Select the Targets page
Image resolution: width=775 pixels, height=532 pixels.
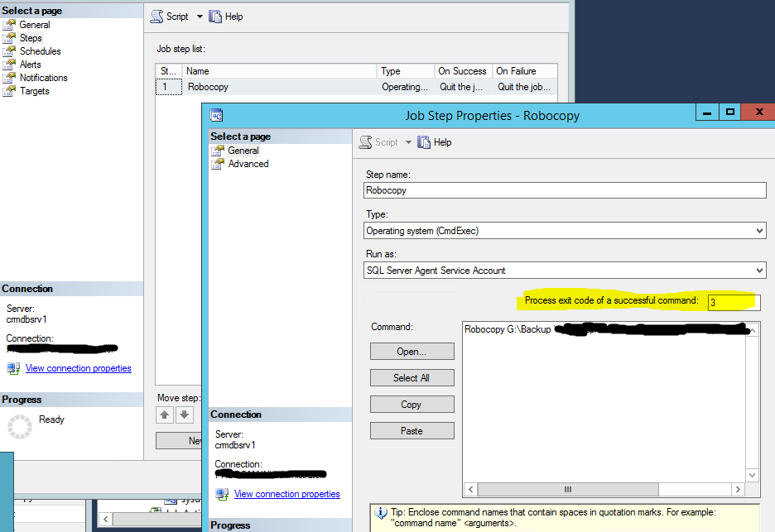(x=34, y=91)
